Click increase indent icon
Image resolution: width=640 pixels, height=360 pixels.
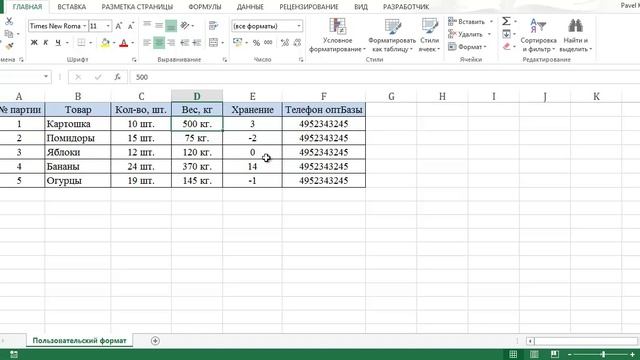pos(197,42)
